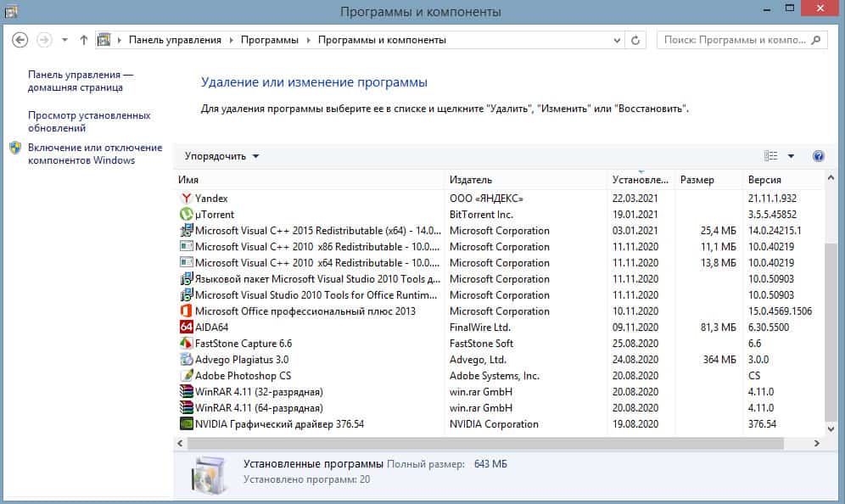Go up one folder level arrow
This screenshot has width=845, height=504.
83,40
